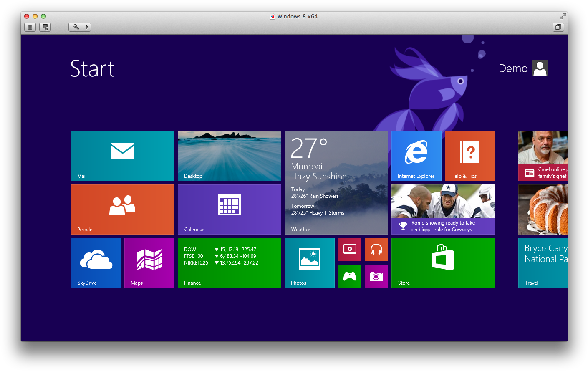The width and height of the screenshot is (588, 371).
Task: Pause the virtual machine
Action: (x=30, y=27)
